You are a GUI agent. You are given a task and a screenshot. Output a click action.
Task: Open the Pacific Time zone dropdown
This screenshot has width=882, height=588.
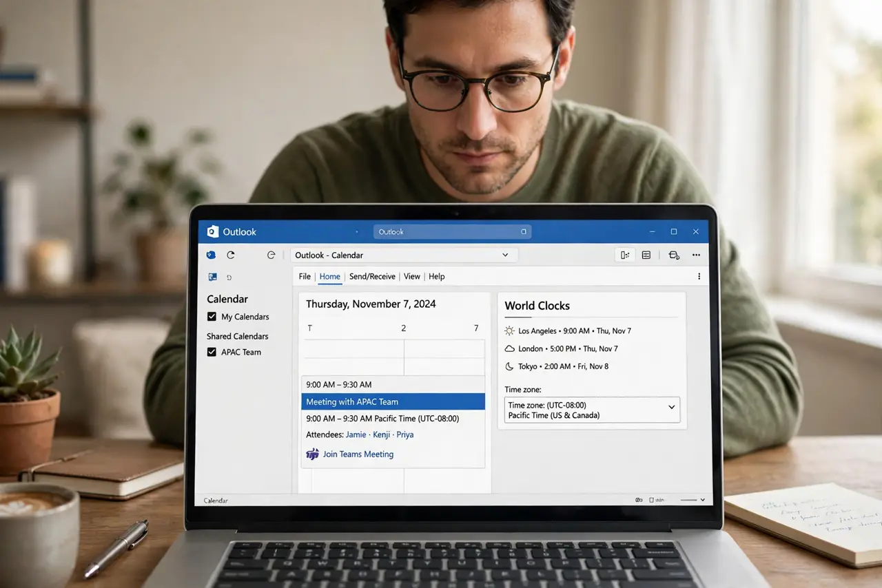click(x=592, y=410)
